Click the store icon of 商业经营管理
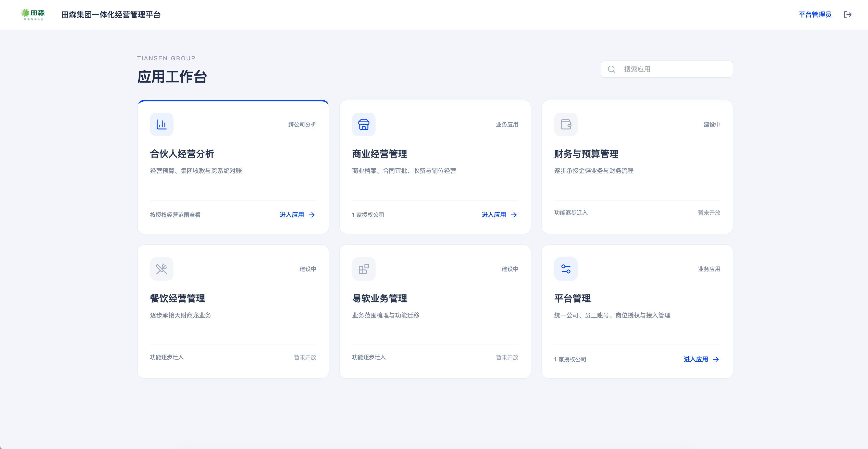 coord(364,124)
